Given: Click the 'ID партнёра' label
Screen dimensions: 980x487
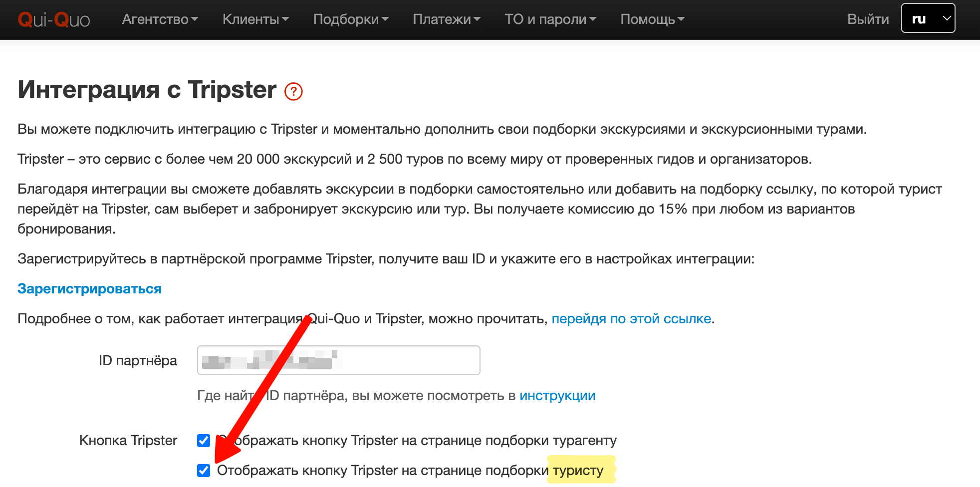Looking at the screenshot, I should pyautogui.click(x=138, y=361).
